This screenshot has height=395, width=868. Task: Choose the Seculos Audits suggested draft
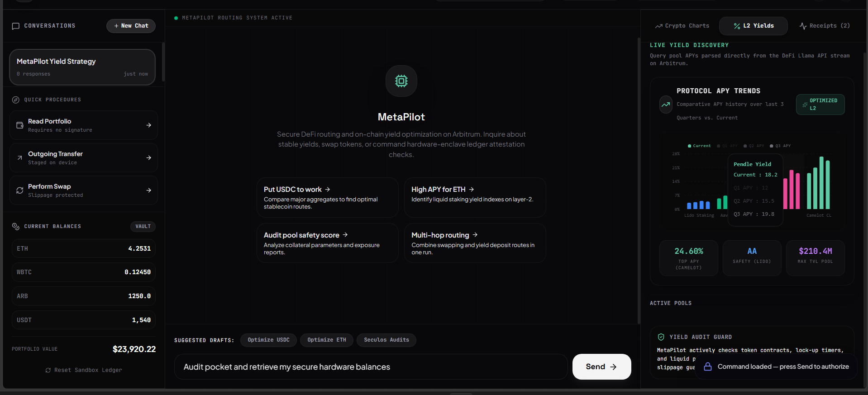coord(386,340)
